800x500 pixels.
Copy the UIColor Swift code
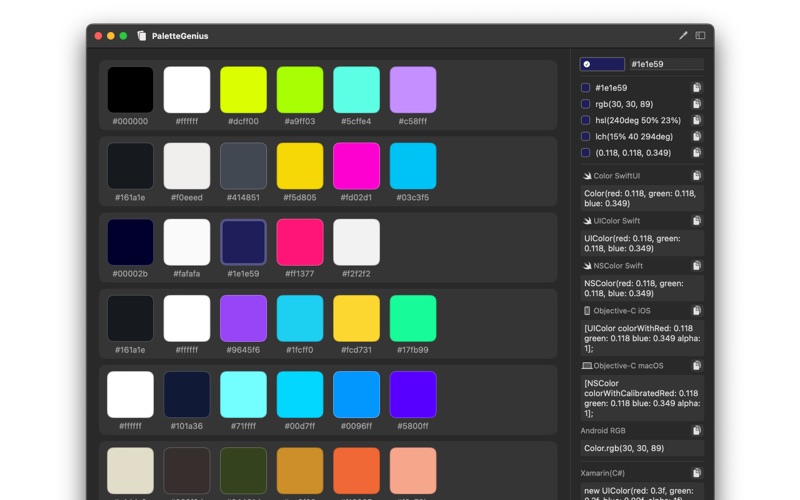(x=696, y=220)
